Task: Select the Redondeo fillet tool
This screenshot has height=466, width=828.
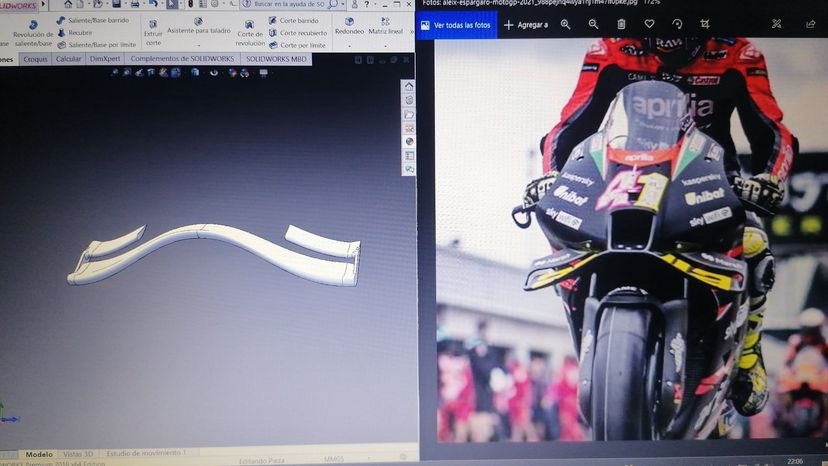Action: tap(349, 26)
